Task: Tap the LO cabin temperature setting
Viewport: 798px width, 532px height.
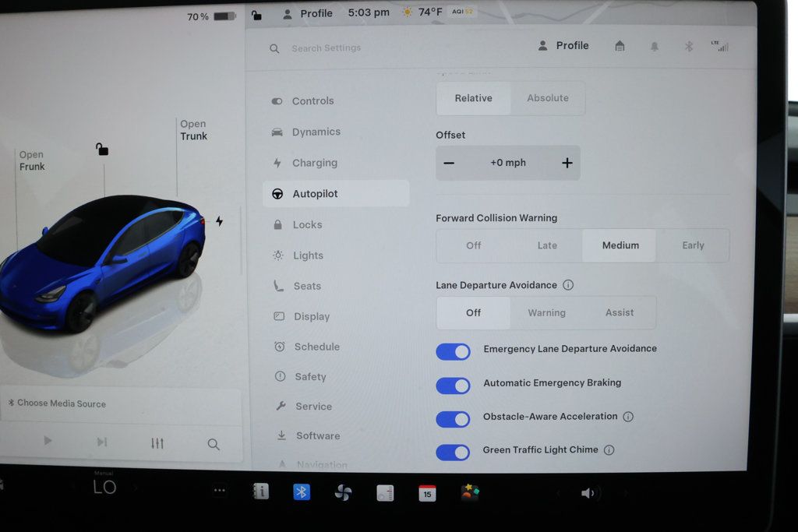Action: [x=104, y=488]
